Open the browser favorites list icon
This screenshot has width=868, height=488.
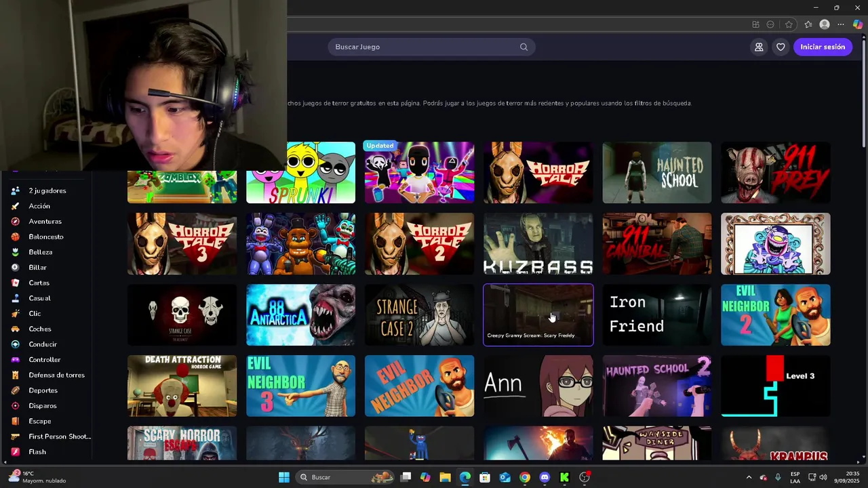pos(808,24)
